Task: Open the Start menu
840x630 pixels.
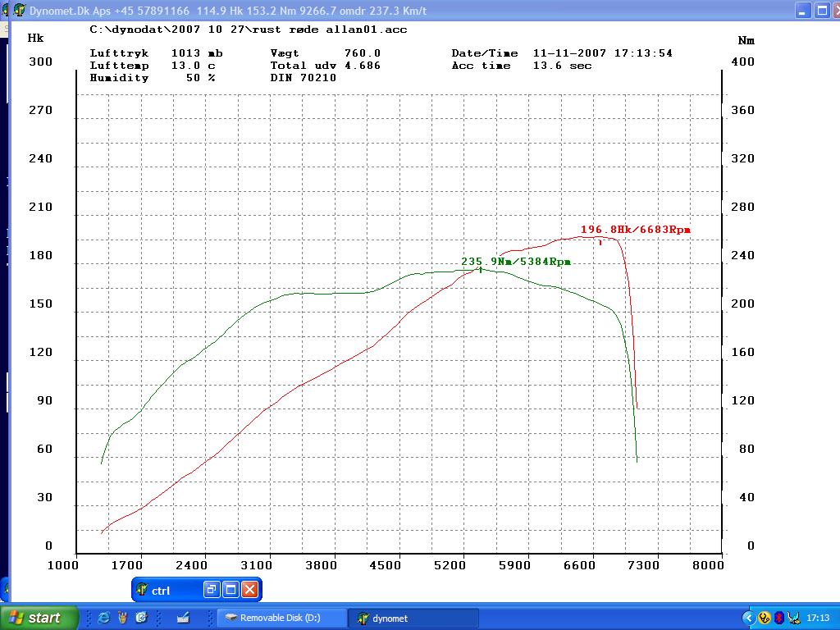Action: point(39,618)
